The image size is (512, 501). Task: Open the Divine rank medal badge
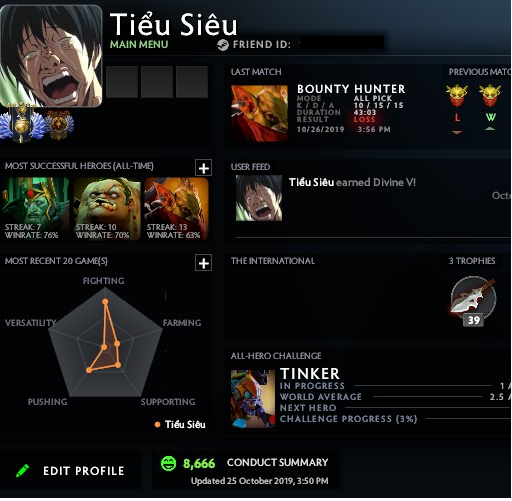tap(21, 125)
